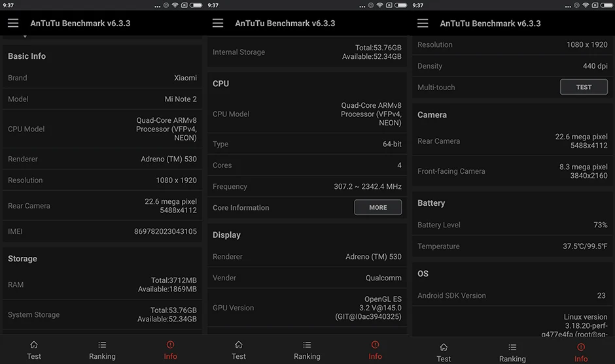Tap Info alert icon in left screen
This screenshot has height=364, width=615.
point(170,345)
